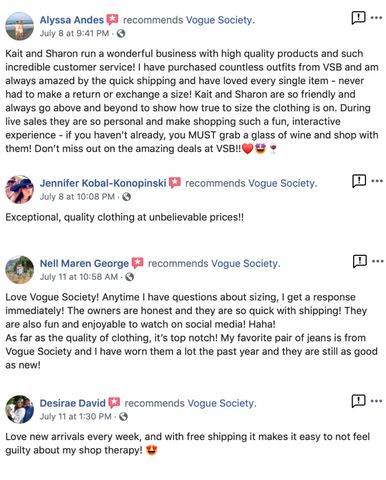The image size is (386, 480).
Task: Visit Nell Maren George's profile
Action: [x=84, y=264]
